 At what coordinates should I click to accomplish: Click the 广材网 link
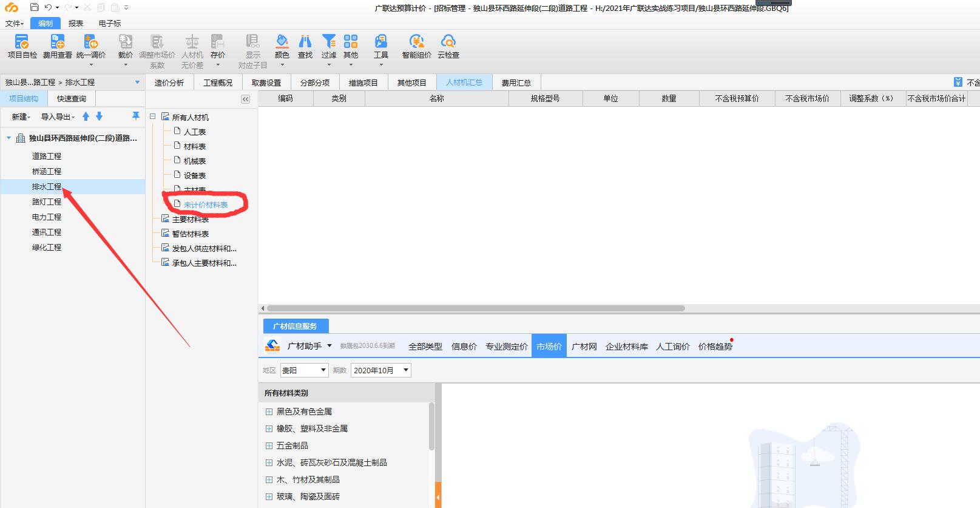tap(584, 347)
